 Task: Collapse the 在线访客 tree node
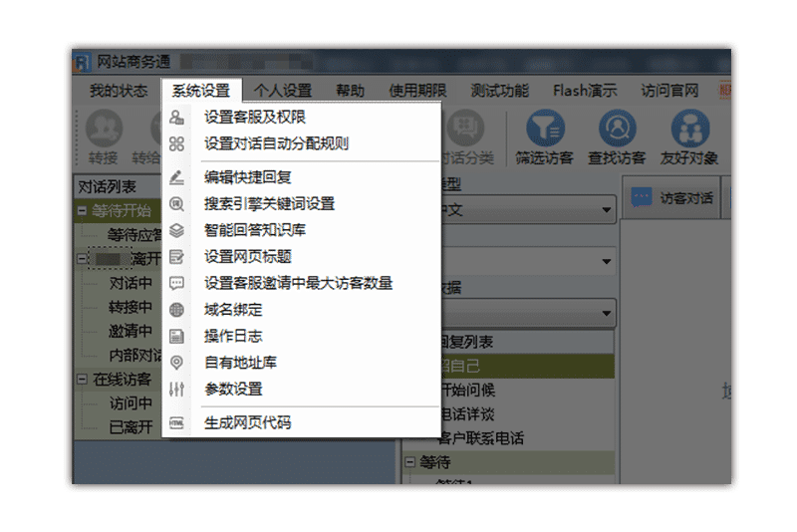click(x=82, y=379)
